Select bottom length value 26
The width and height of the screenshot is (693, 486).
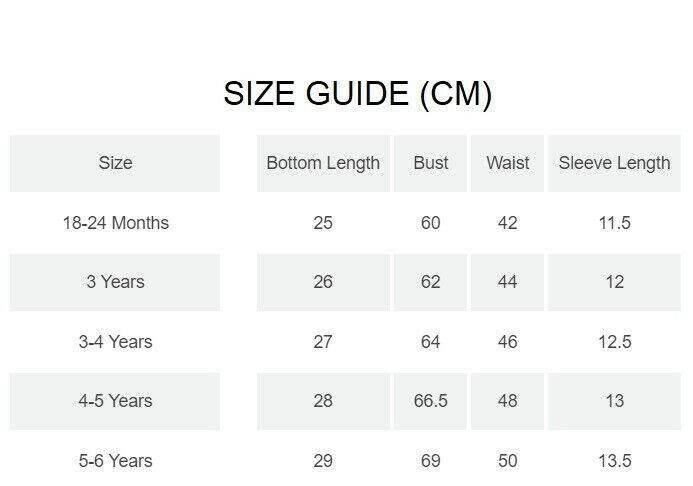pos(323,282)
